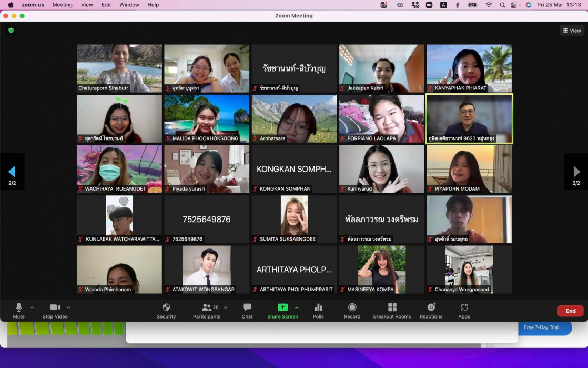
Task: Toggle Stop Video camera button
Action: point(55,307)
